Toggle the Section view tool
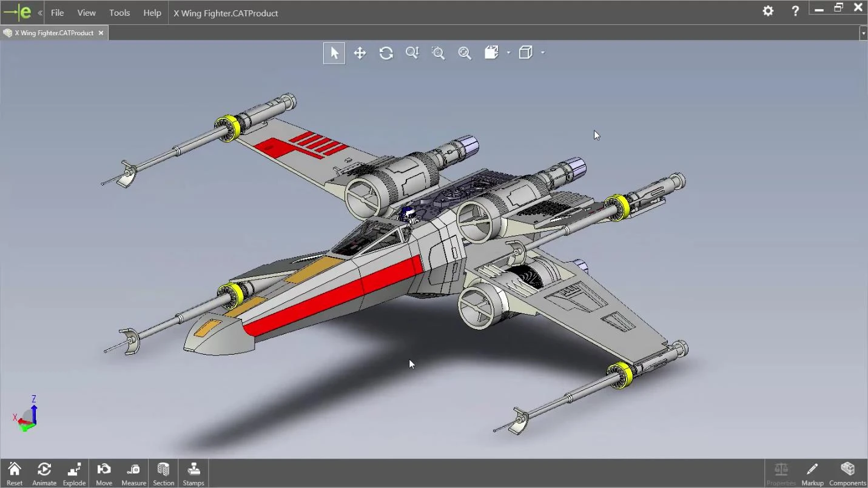Screen dimensions: 868x488 tap(163, 473)
